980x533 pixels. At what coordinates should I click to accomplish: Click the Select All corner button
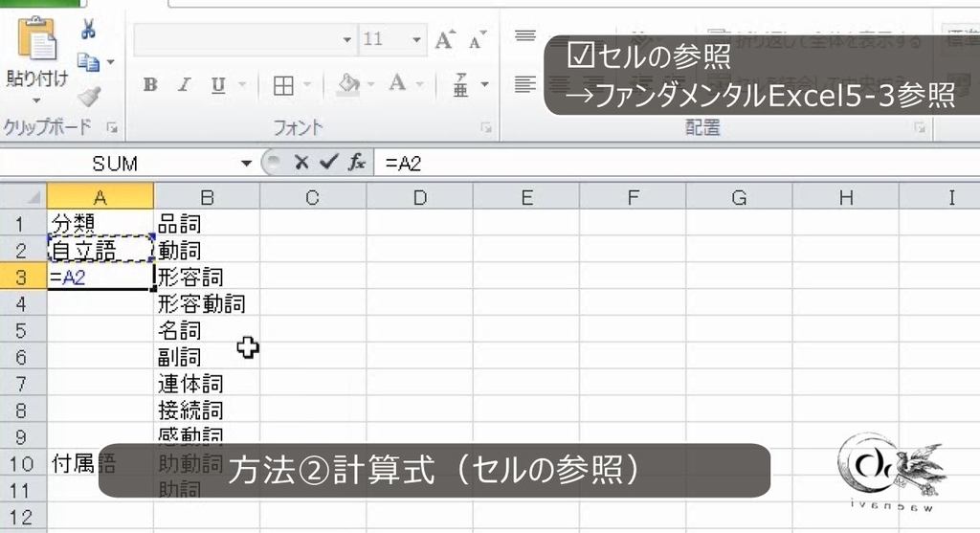pos(24,196)
